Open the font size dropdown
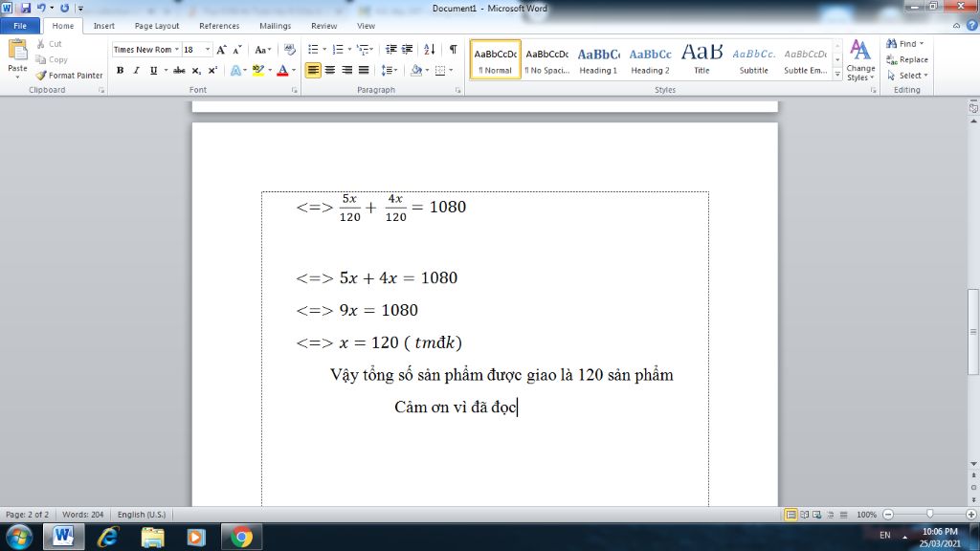This screenshot has height=551, width=980. [208, 50]
